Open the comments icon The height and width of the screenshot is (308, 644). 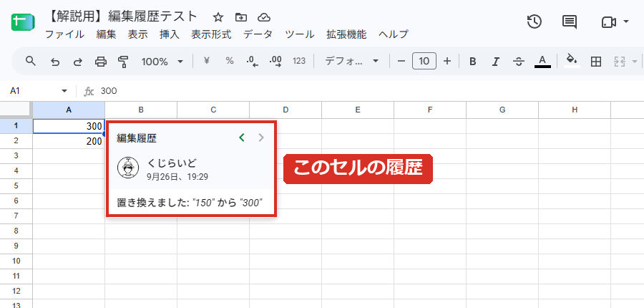click(x=570, y=22)
